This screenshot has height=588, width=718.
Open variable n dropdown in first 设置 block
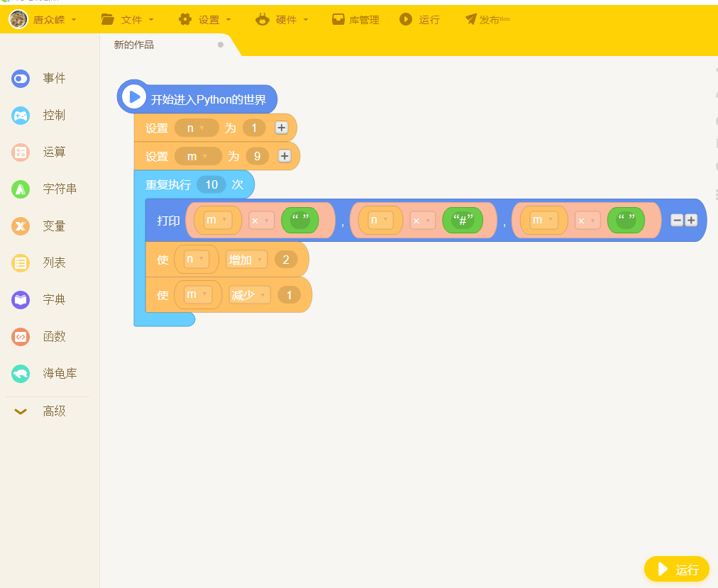click(x=196, y=128)
